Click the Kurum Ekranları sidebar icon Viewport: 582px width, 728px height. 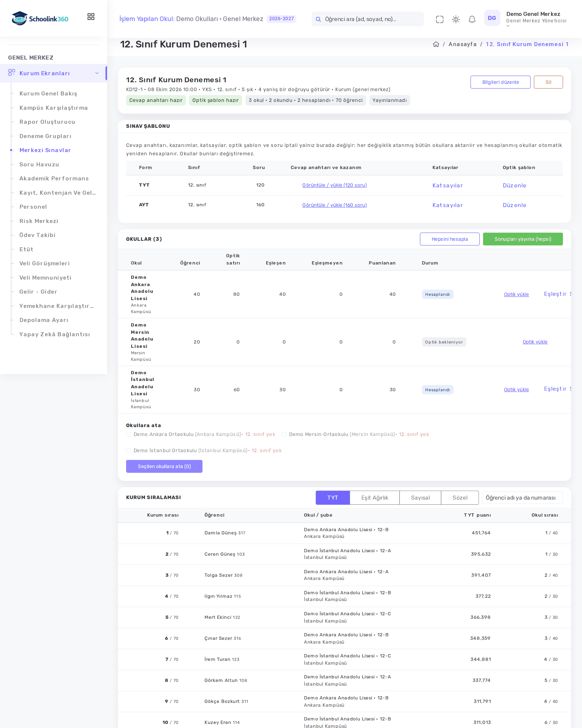tap(12, 73)
